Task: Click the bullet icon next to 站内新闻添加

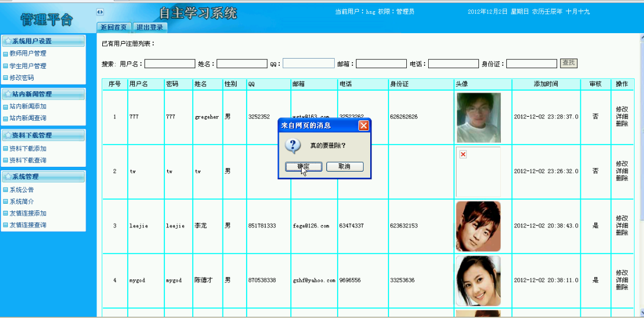Action: (5, 107)
